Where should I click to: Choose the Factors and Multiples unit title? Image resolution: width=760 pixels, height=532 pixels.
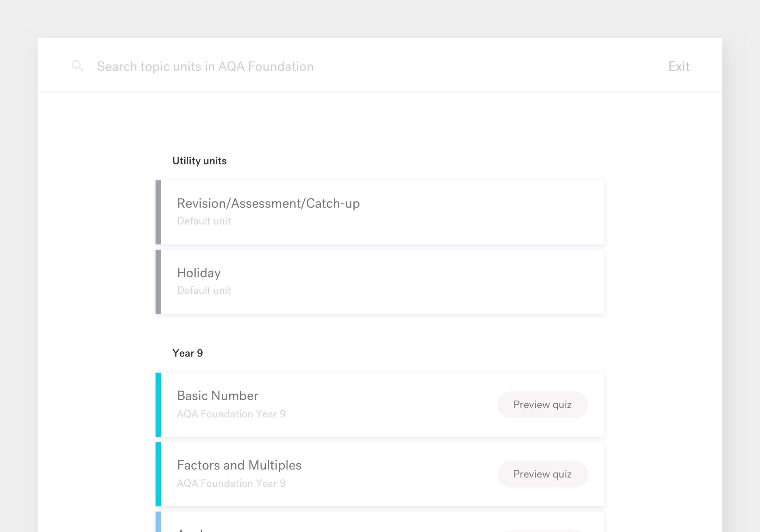point(239,465)
